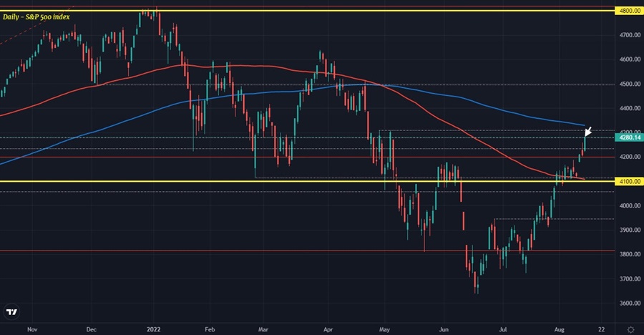
Task: Click the May label on time axis
Action: [x=384, y=329]
